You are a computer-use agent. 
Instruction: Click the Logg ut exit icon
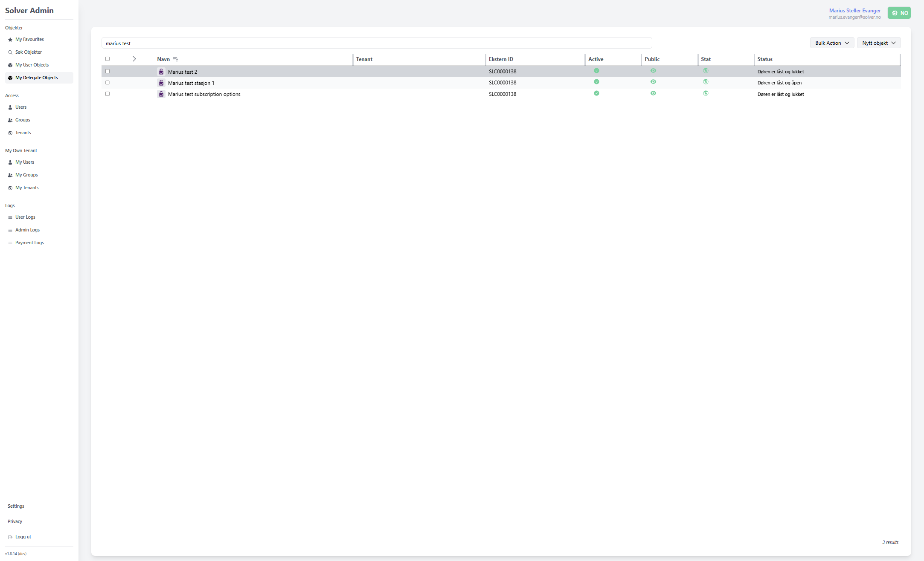[10, 537]
